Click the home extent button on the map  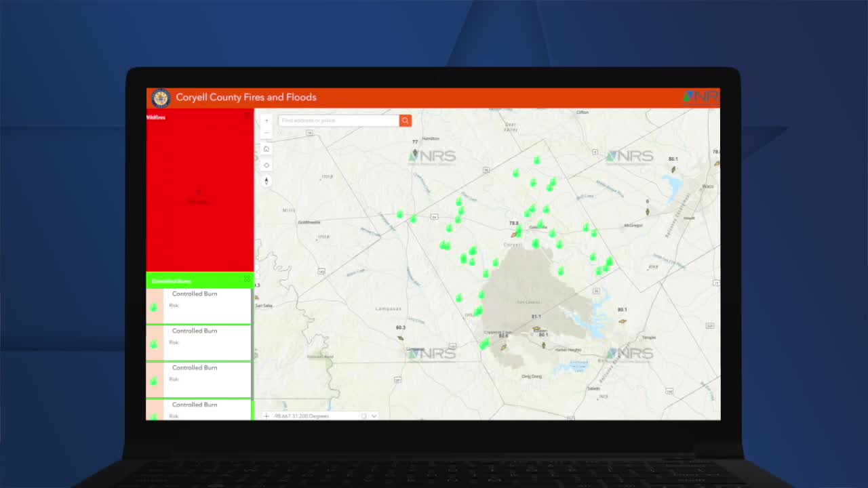pos(267,148)
